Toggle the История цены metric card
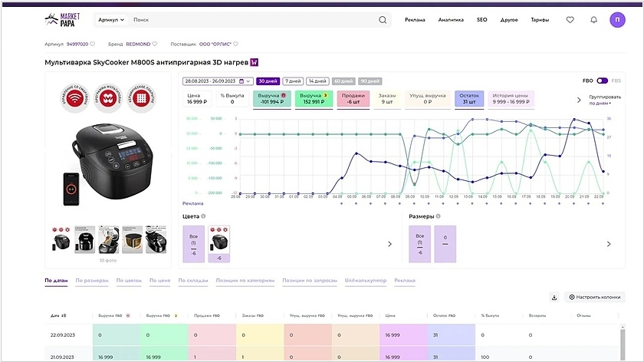Image resolution: width=644 pixels, height=362 pixels. [x=511, y=99]
